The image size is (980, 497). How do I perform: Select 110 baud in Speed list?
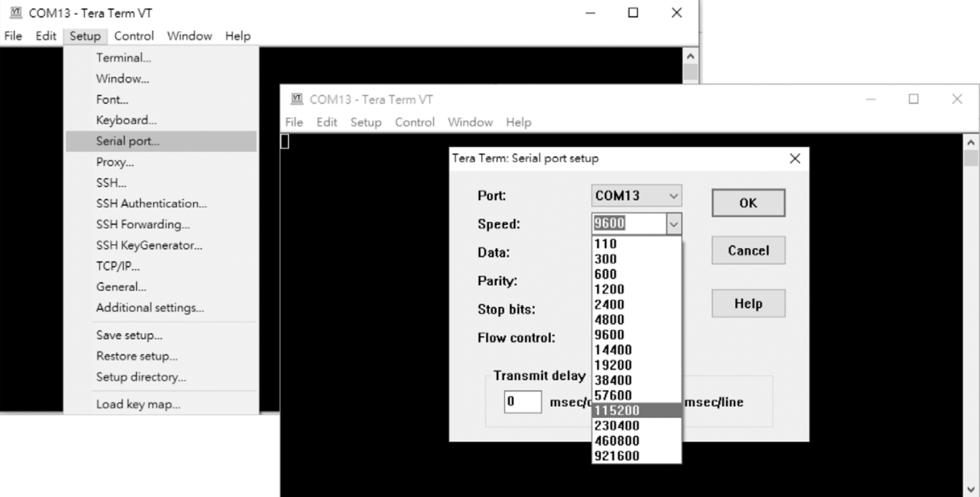coord(637,243)
